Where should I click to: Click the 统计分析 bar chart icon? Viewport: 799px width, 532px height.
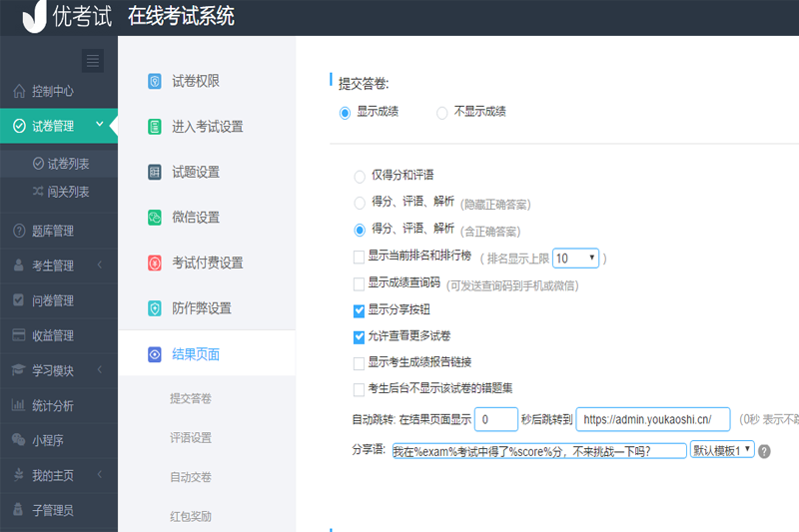[18, 405]
